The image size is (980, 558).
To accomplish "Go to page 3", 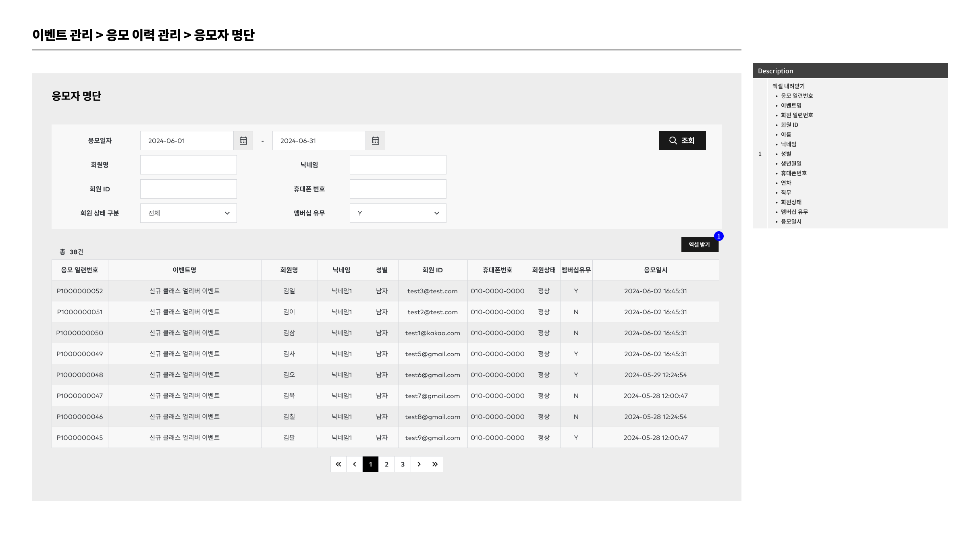I will (403, 464).
